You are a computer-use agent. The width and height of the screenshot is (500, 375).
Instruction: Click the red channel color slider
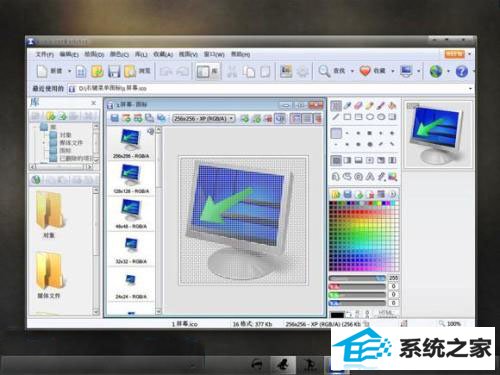coord(357,286)
